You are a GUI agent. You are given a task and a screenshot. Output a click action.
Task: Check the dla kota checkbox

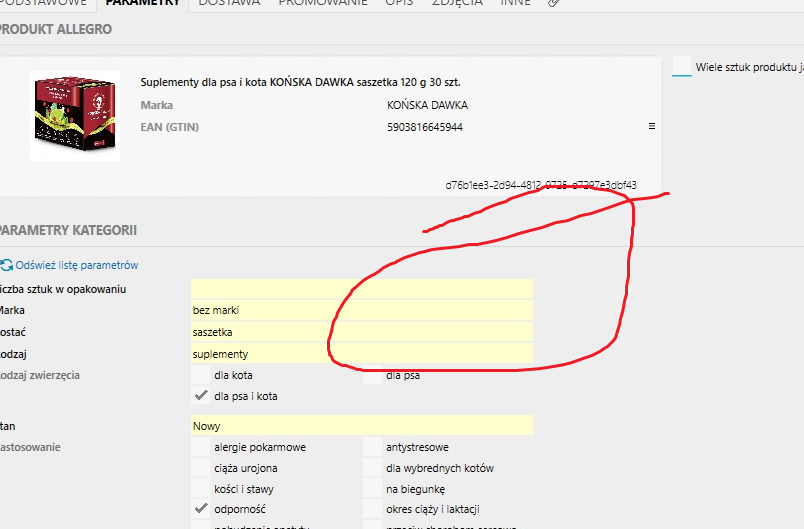[x=200, y=375]
